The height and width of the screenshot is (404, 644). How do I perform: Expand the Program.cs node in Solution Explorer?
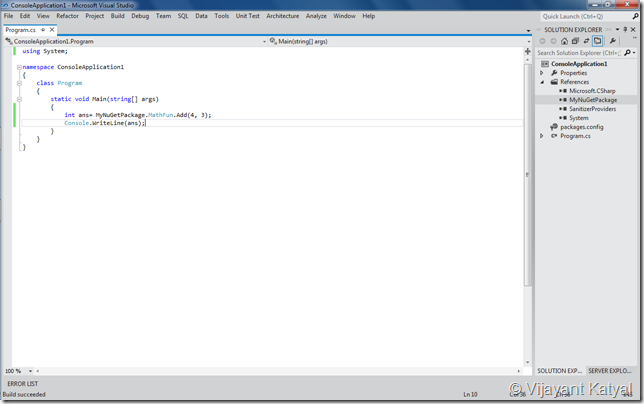click(x=542, y=136)
